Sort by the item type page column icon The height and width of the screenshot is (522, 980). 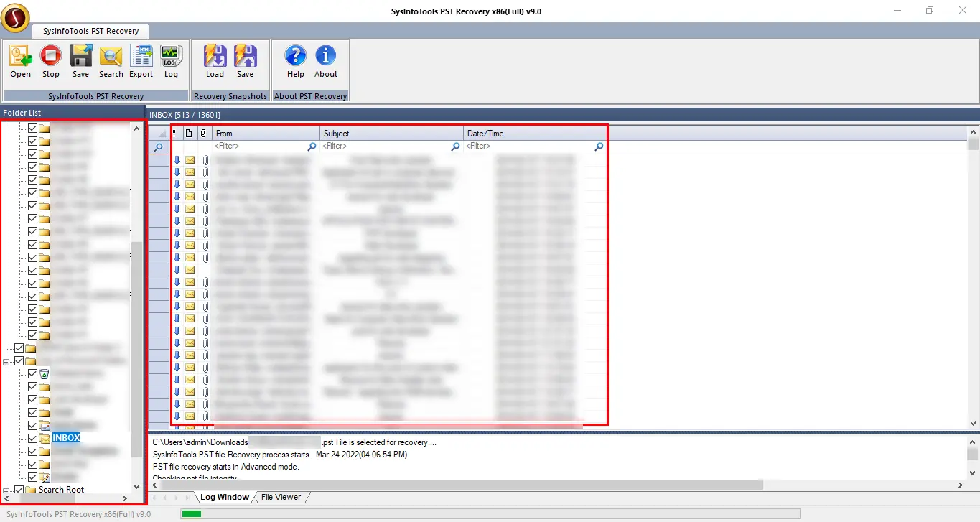pos(189,134)
